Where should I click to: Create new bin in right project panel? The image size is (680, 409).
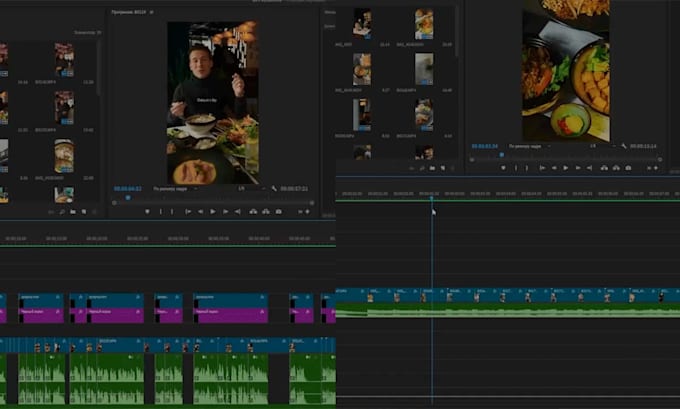432,168
